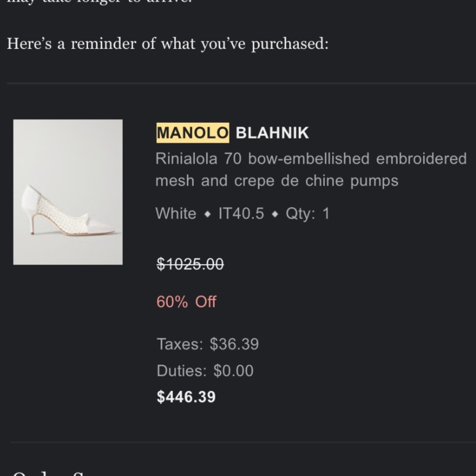Click the heel of the shoe in the image
Screen dimensions: 476x476
click(x=33, y=223)
